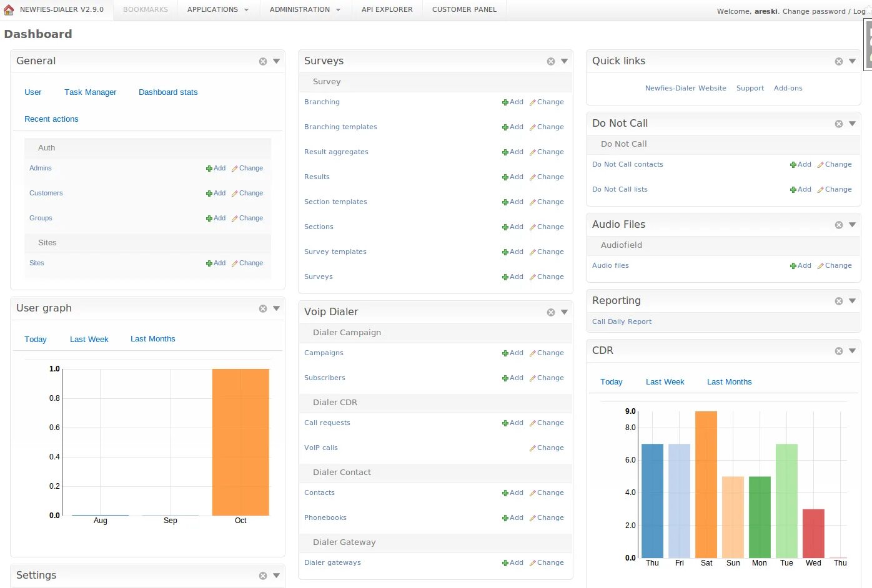Close the Quick links panel X icon
The height and width of the screenshot is (588, 872).
pos(839,61)
